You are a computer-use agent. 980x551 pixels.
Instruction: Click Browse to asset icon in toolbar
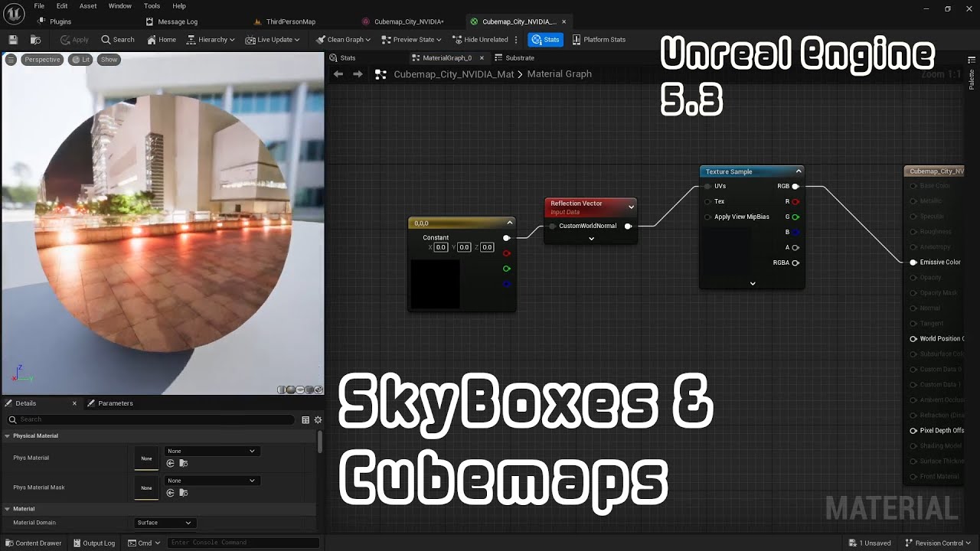click(x=35, y=39)
